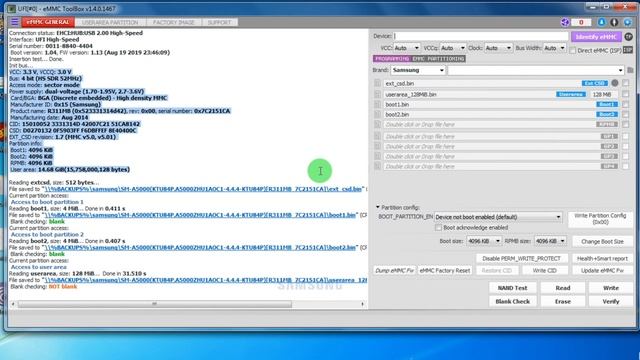Open the hamburger menu icon
640x360 pixels.
15,22
